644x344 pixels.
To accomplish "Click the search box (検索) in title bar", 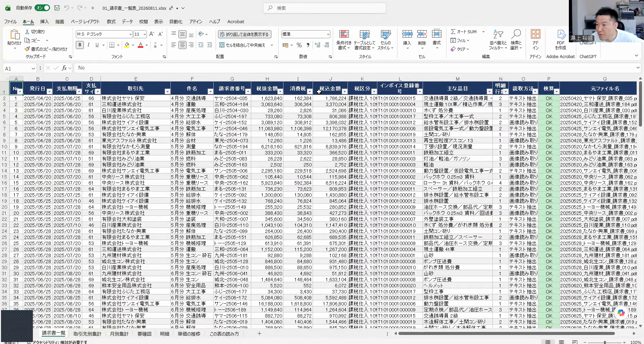I will pos(325,8).
